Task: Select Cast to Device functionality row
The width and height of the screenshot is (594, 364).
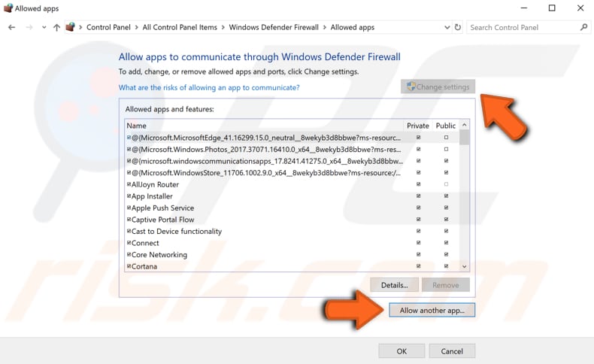Action: tap(292, 231)
